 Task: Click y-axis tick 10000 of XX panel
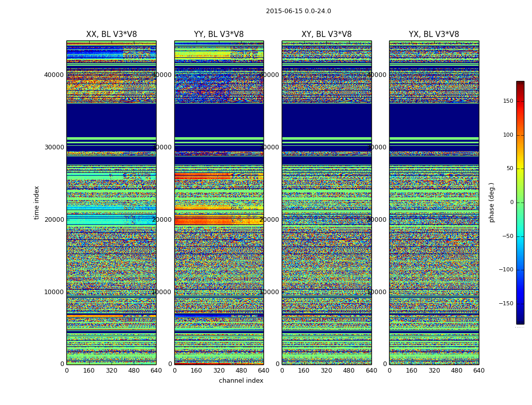tap(54, 292)
